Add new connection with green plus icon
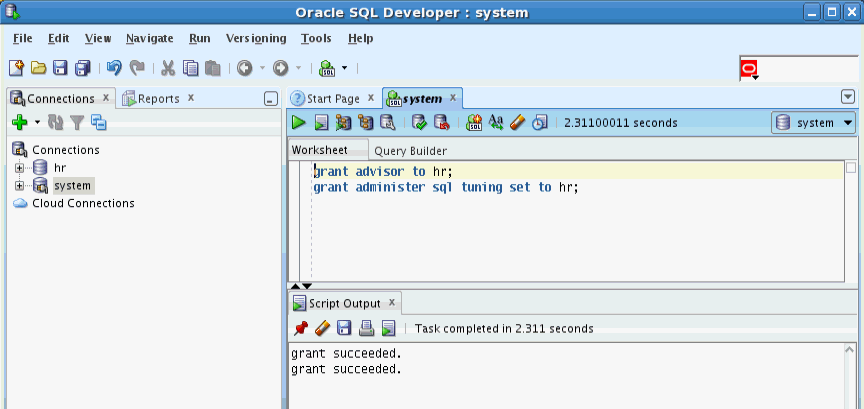This screenshot has width=864, height=409. 20,122
